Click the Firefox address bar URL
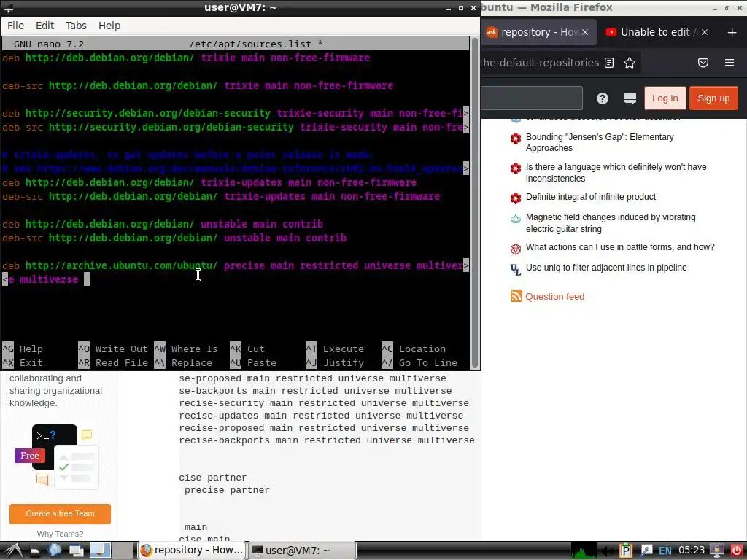 point(539,63)
